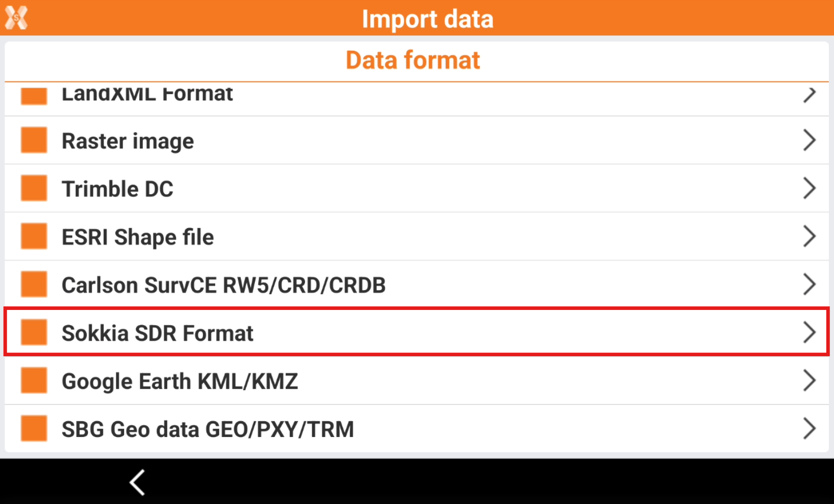
Task: Click the orange square beside Raster image
Action: pyautogui.click(x=34, y=140)
